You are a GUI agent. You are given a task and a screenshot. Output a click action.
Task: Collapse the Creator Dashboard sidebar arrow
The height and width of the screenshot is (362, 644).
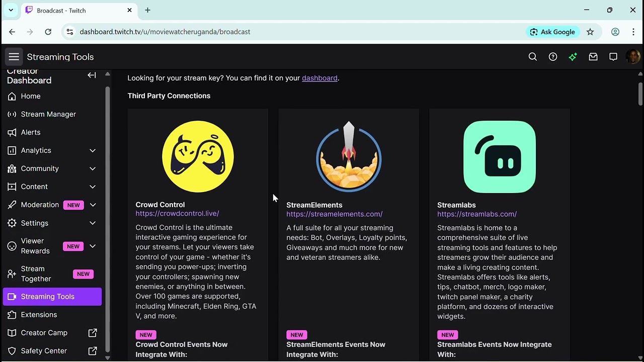pos(92,75)
